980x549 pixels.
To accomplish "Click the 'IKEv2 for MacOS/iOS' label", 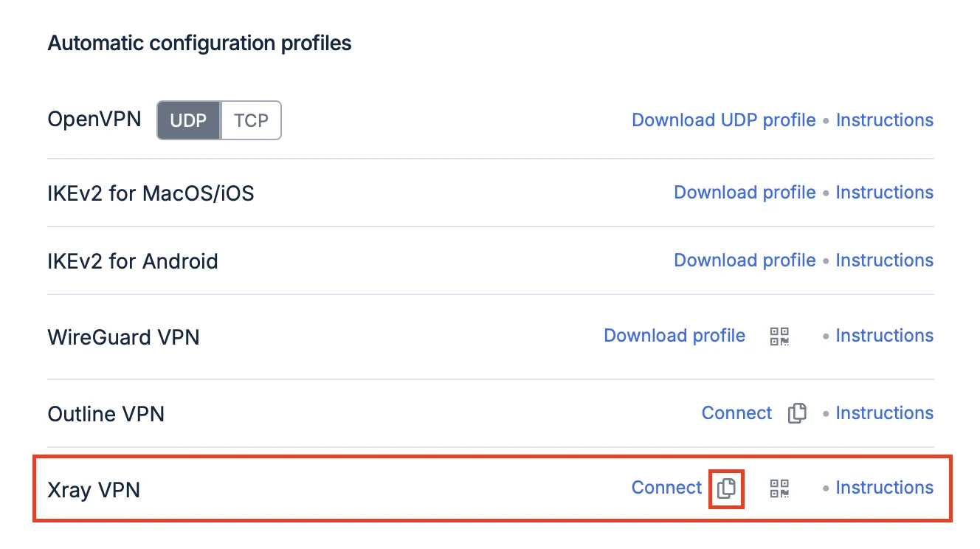I will point(151,193).
